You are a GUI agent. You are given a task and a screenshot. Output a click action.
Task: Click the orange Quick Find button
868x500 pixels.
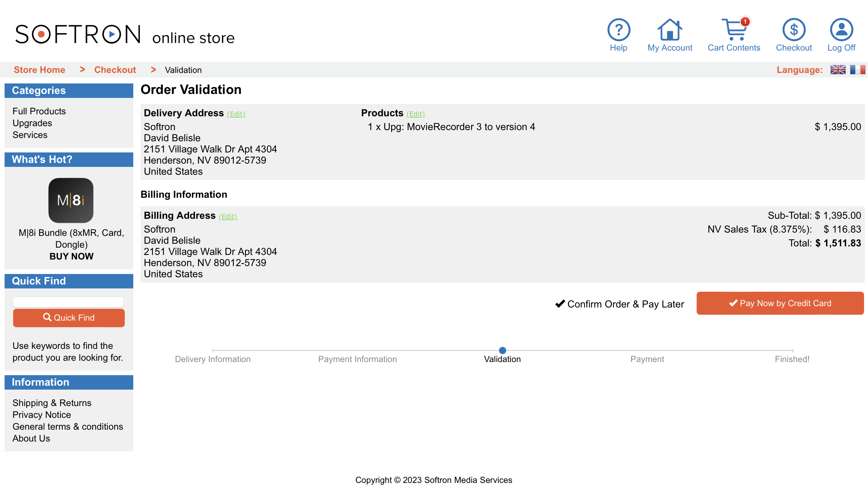point(69,318)
